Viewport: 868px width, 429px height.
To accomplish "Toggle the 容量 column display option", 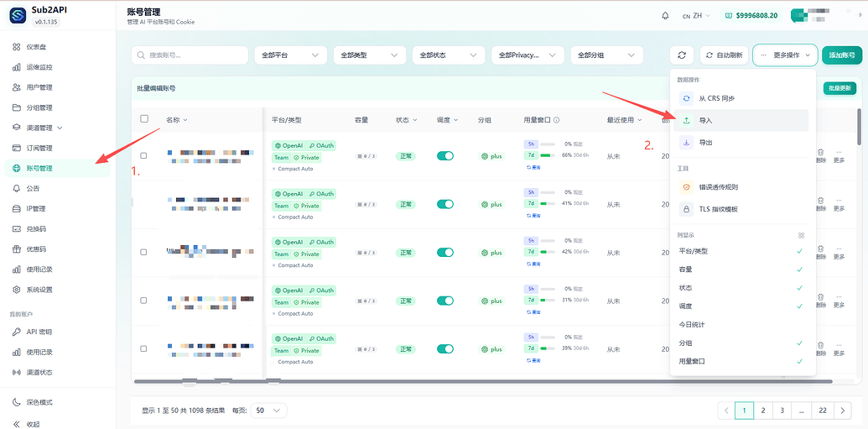I will [x=741, y=269].
